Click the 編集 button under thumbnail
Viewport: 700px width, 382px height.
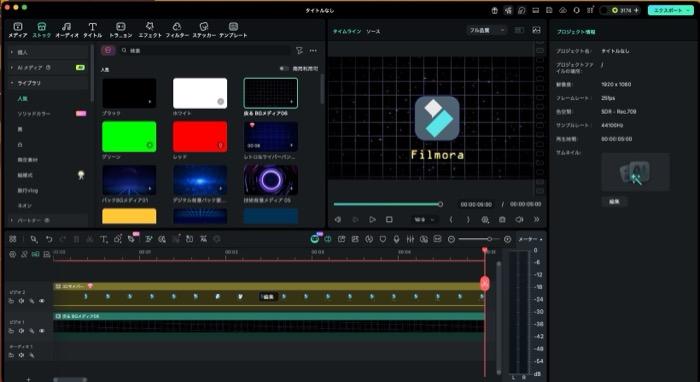click(x=614, y=202)
